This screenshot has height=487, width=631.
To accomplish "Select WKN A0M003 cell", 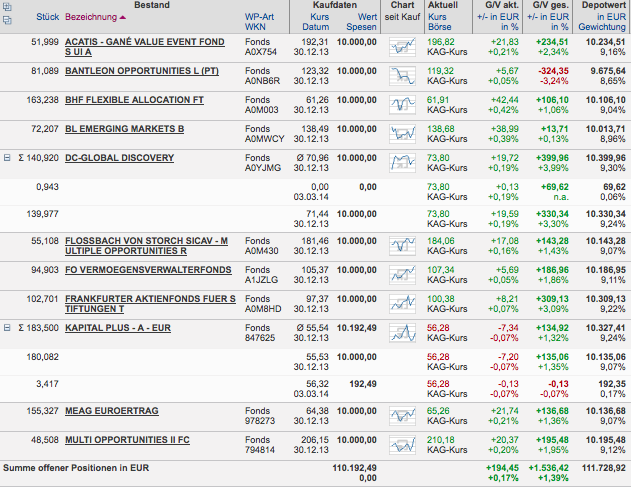I will [x=262, y=110].
